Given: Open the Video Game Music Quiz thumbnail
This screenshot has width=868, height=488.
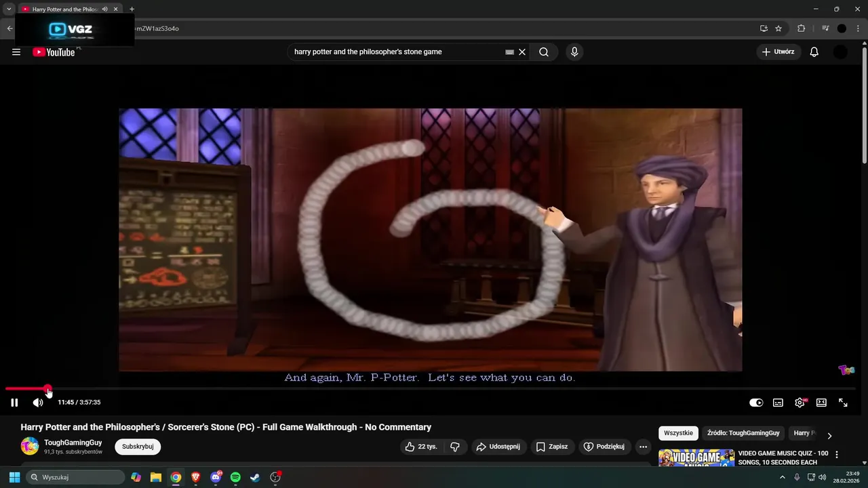Looking at the screenshot, I should (696, 458).
